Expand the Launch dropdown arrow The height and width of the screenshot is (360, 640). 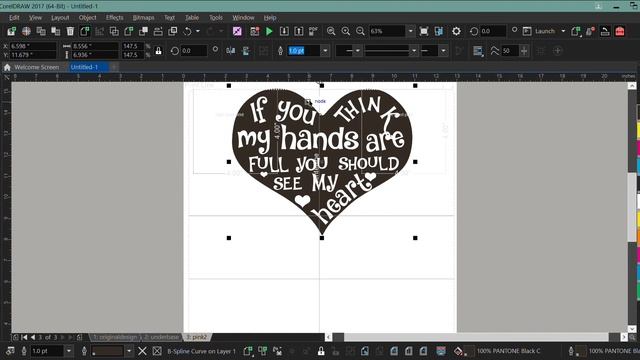(563, 31)
